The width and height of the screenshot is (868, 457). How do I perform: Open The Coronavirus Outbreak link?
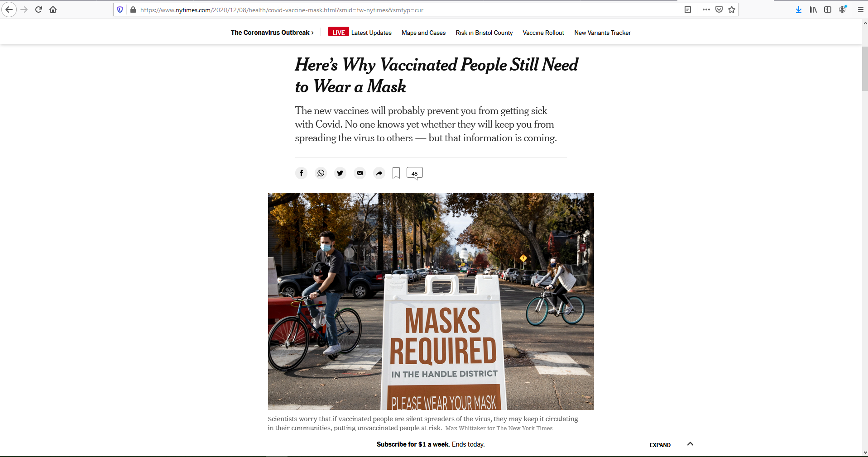(272, 33)
